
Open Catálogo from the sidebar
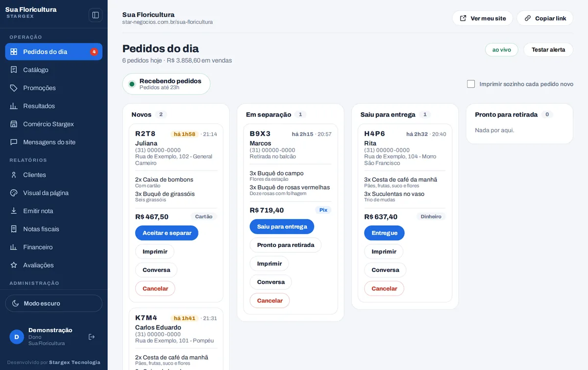(x=54, y=70)
